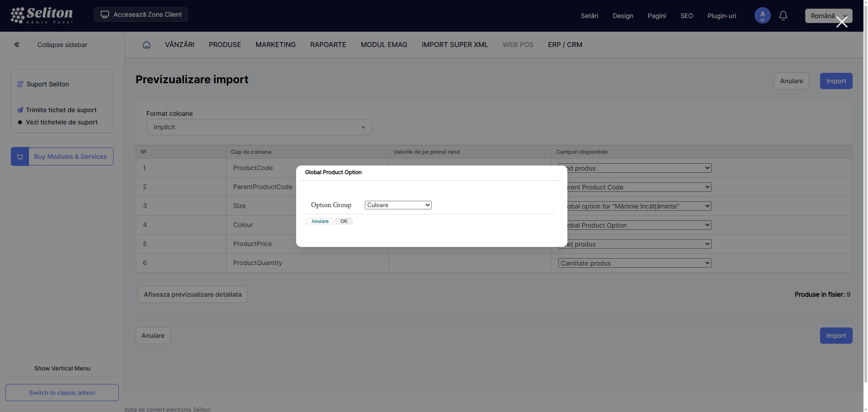Open the user account avatar menu
Viewport: 868px width, 412px height.
coord(762,16)
